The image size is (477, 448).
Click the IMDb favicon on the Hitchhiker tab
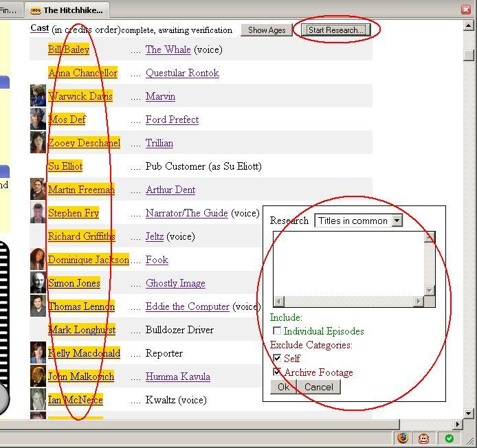click(x=35, y=10)
